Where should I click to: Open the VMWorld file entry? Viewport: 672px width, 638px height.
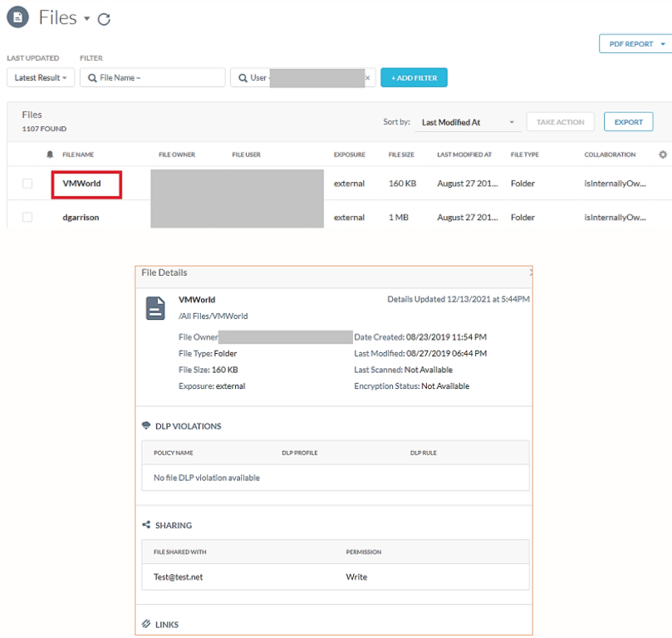(81, 184)
